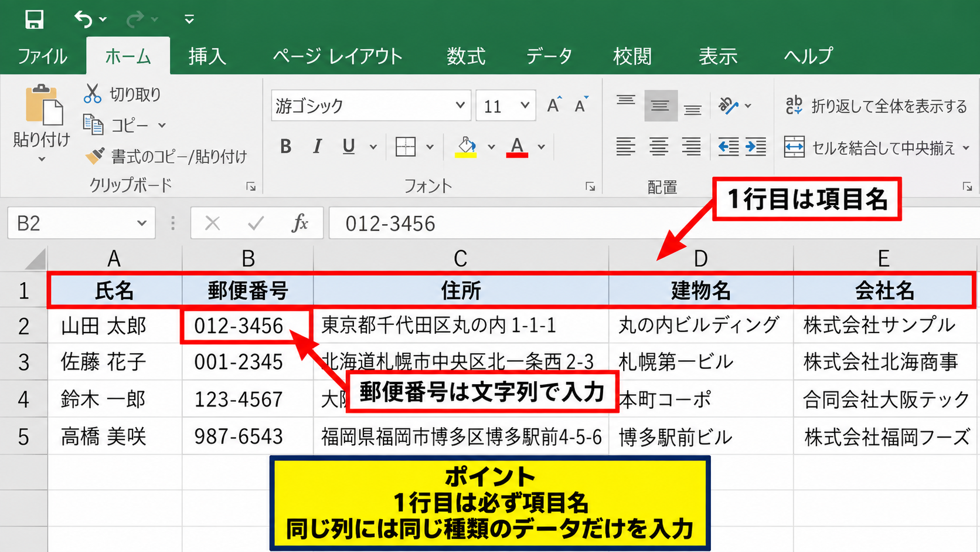Screen dimensions: 980x552
Task: Click 折り返して全体を表示する wrap text button
Action: (876, 106)
